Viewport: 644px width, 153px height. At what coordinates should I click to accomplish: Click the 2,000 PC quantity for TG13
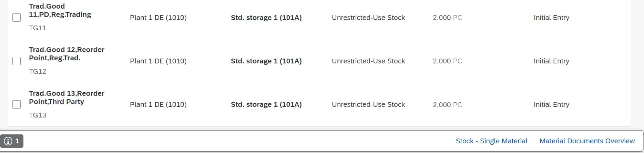(447, 105)
